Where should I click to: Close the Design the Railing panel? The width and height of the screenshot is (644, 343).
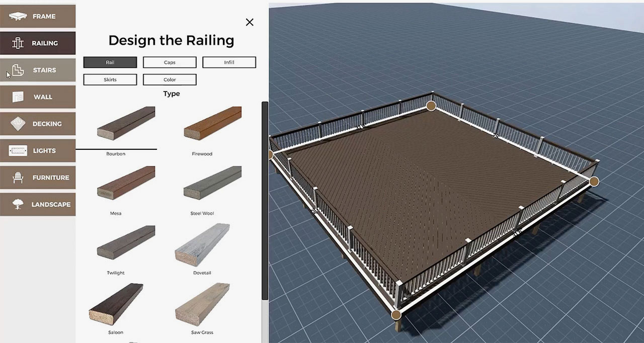point(250,22)
